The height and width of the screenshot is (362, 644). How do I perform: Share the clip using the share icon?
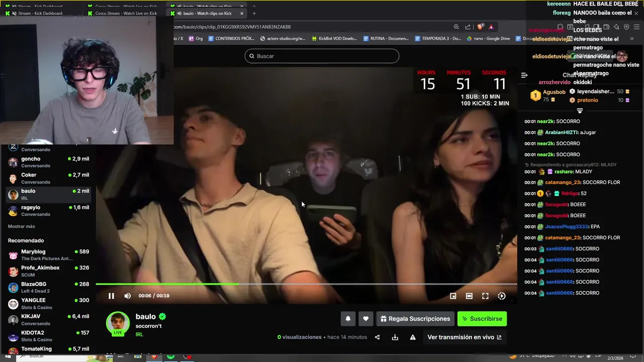377,337
